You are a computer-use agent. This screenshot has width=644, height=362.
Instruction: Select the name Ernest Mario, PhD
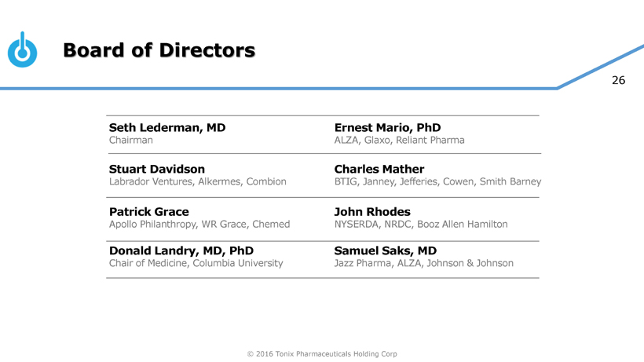[387, 127]
